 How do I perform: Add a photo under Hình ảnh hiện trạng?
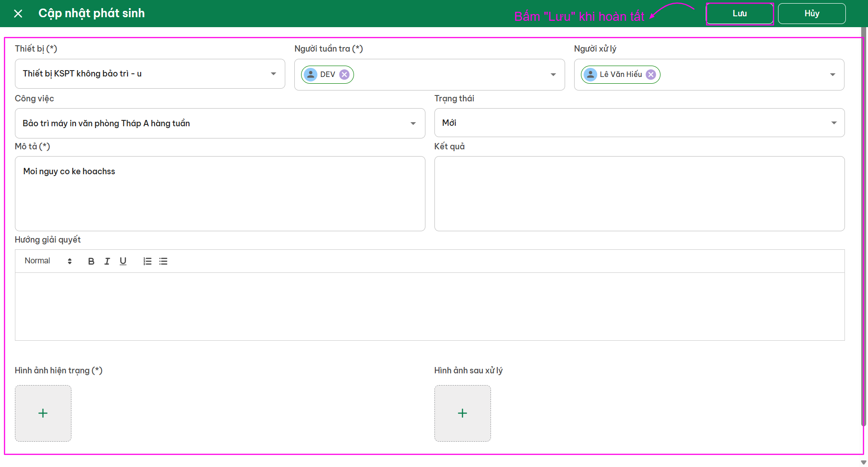pyautogui.click(x=43, y=413)
